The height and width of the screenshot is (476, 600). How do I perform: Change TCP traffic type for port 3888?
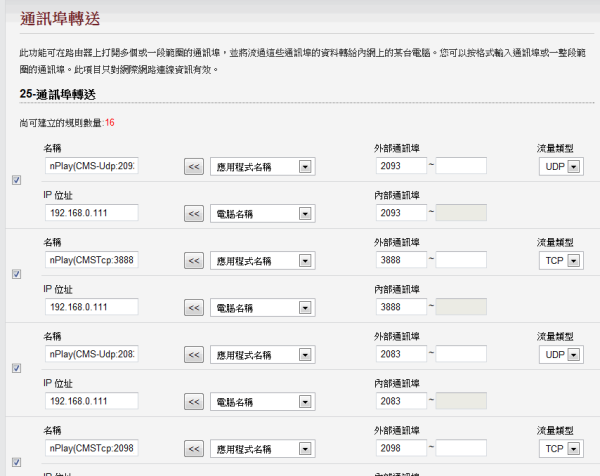561,261
